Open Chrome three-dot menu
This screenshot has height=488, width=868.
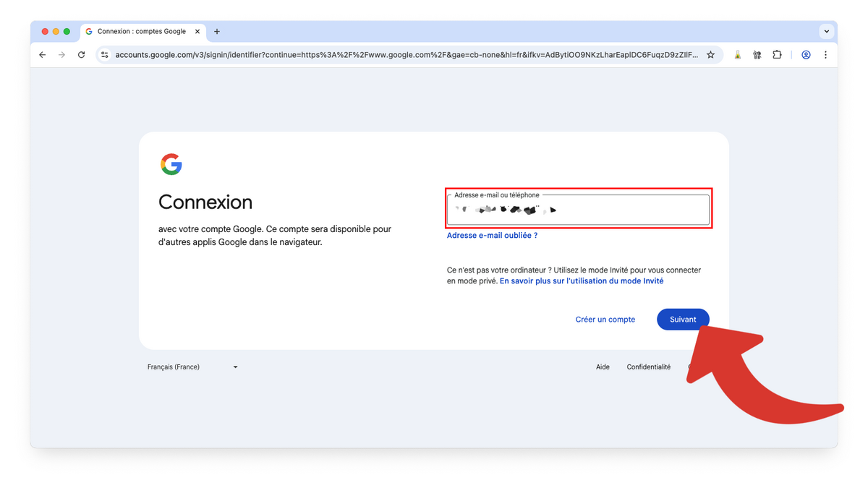coord(825,55)
